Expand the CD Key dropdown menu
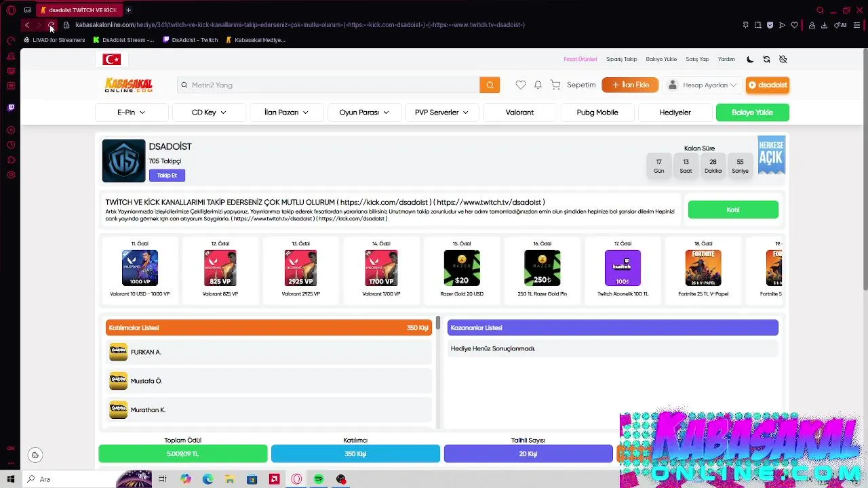Image resolution: width=868 pixels, height=488 pixels. coord(209,113)
